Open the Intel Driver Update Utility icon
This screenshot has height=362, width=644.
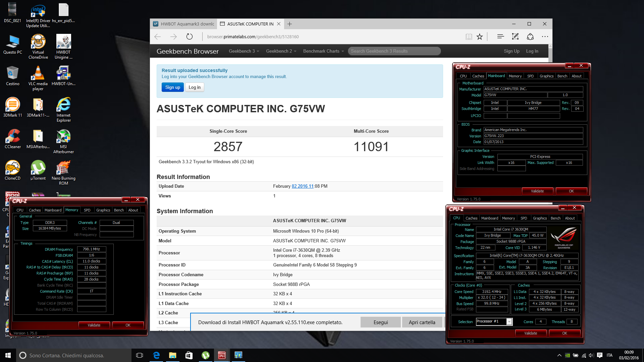point(38,15)
